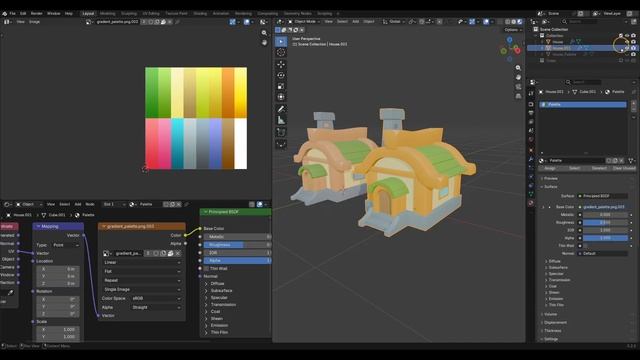Screen dimensions: 640x360
Task: Click the Metallic slider in Principled BSDF node
Action: click(237, 237)
